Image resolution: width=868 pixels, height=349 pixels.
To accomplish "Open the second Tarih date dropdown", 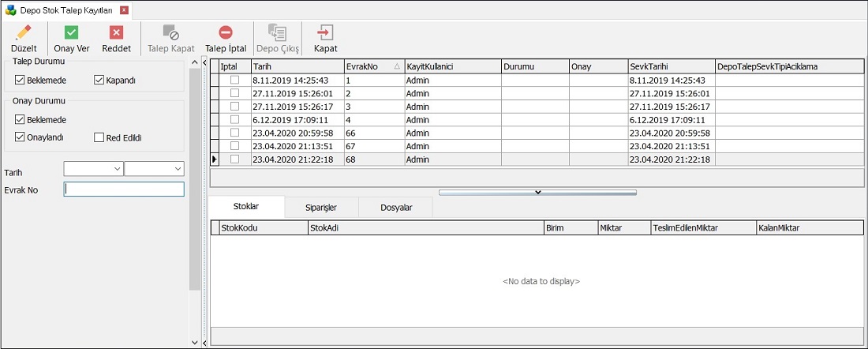I will pos(178,168).
